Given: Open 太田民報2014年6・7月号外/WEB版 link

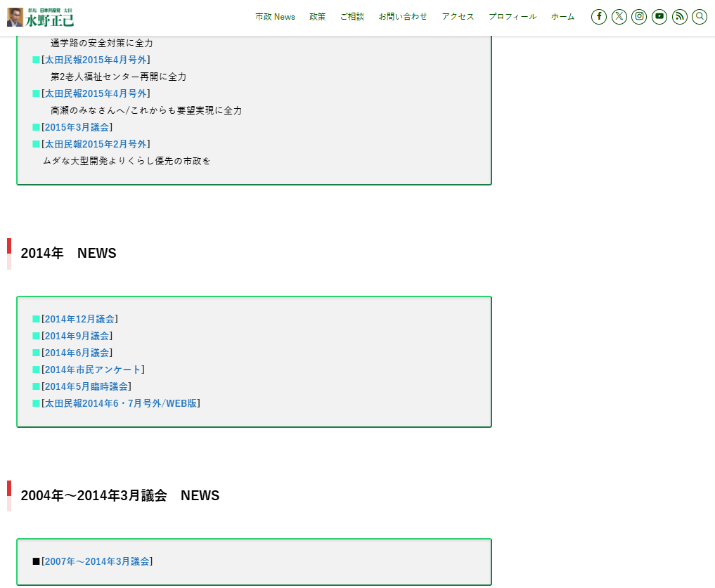Looking at the screenshot, I should click(x=120, y=403).
